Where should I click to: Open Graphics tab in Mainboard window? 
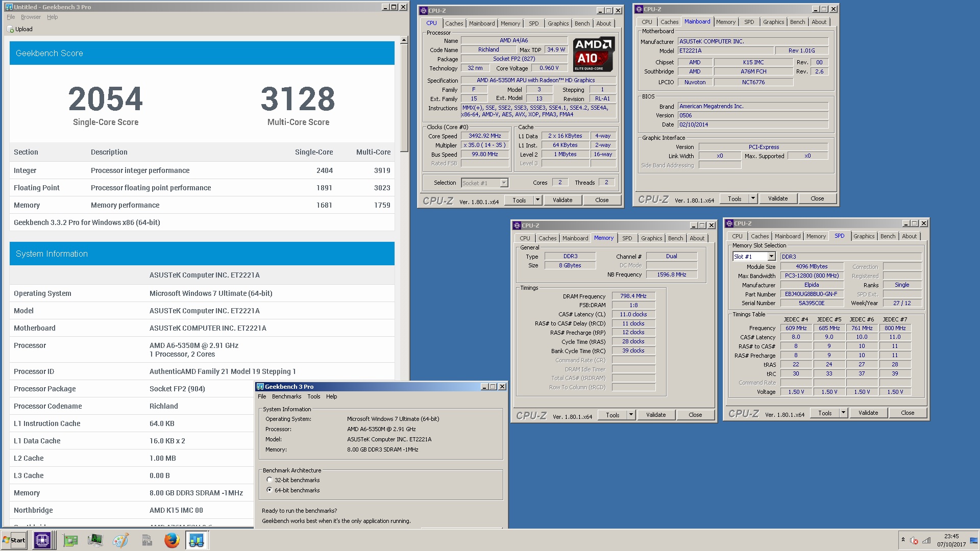pyautogui.click(x=773, y=22)
